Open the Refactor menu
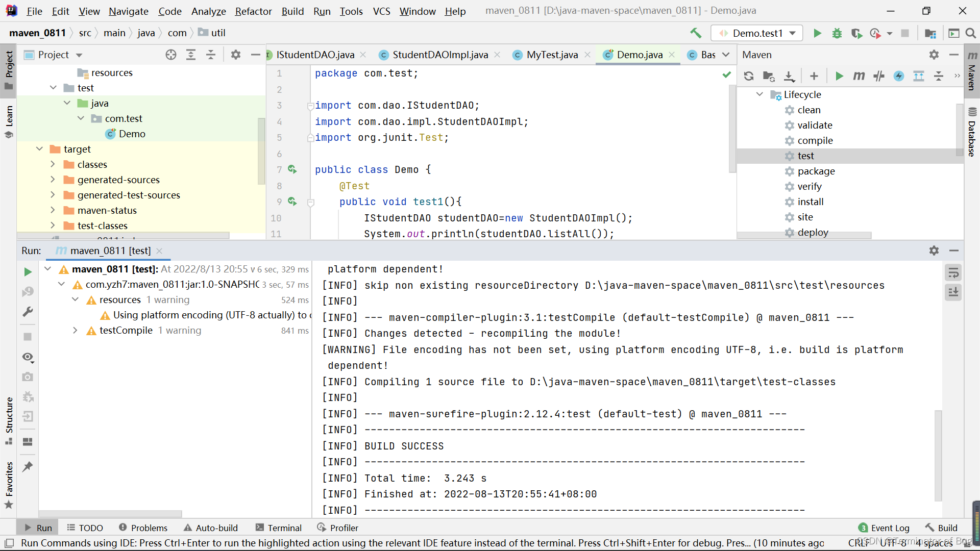 point(253,11)
